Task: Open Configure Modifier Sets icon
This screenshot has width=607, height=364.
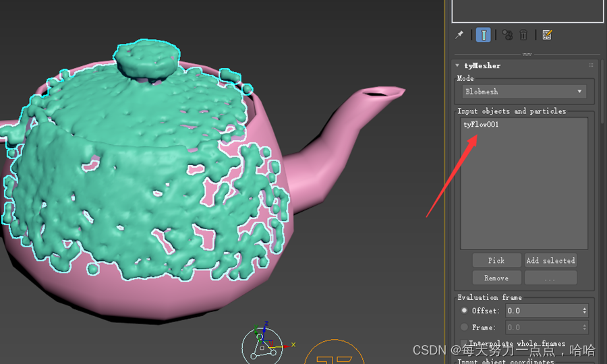Action: point(547,35)
